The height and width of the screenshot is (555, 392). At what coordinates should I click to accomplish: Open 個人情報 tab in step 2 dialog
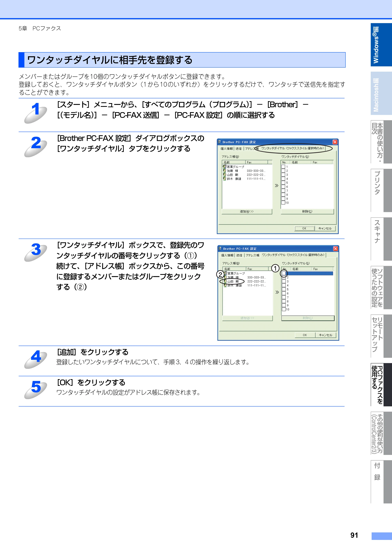(x=226, y=149)
